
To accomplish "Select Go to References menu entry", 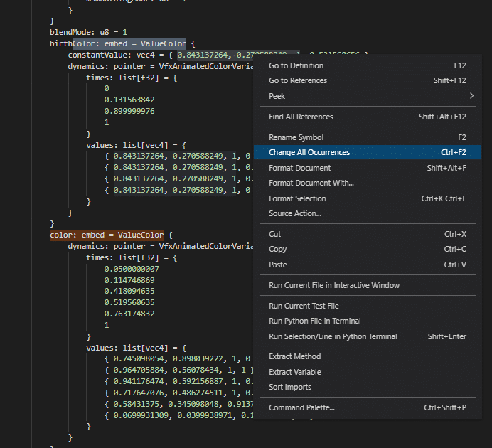I will click(x=298, y=80).
